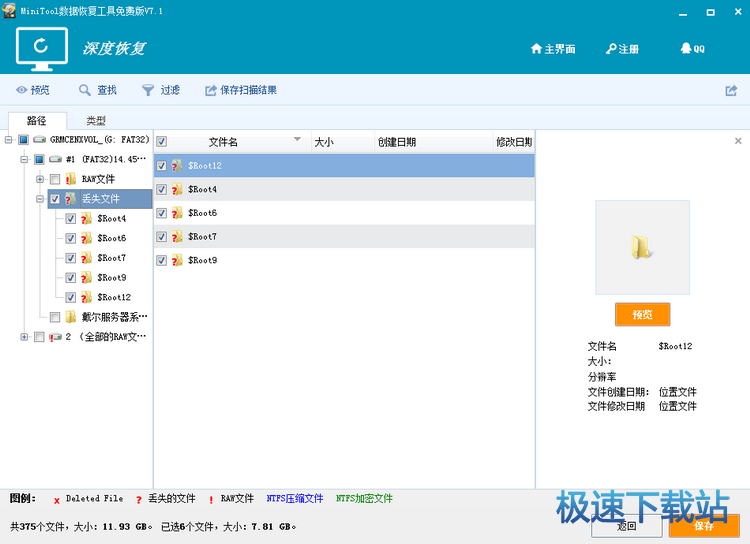Check the 2 (全部的RAW文...) checkbox

click(x=39, y=337)
